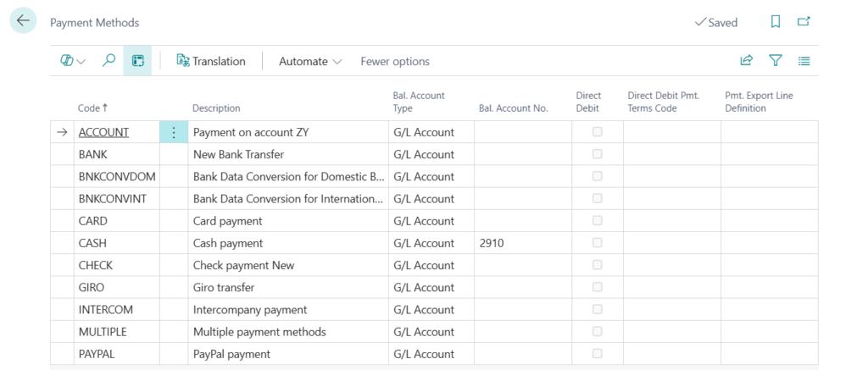The width and height of the screenshot is (868, 370).
Task: Click the list view layout icon
Action: (804, 61)
